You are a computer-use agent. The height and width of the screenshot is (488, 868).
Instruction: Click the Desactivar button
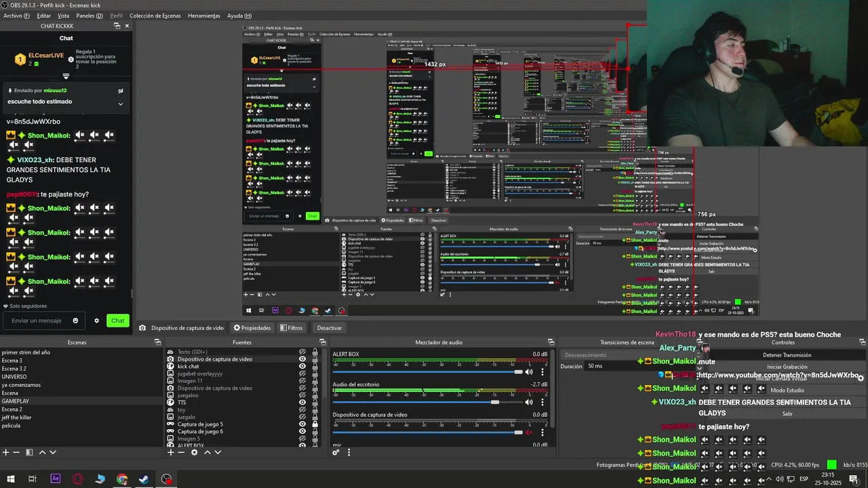click(x=330, y=328)
